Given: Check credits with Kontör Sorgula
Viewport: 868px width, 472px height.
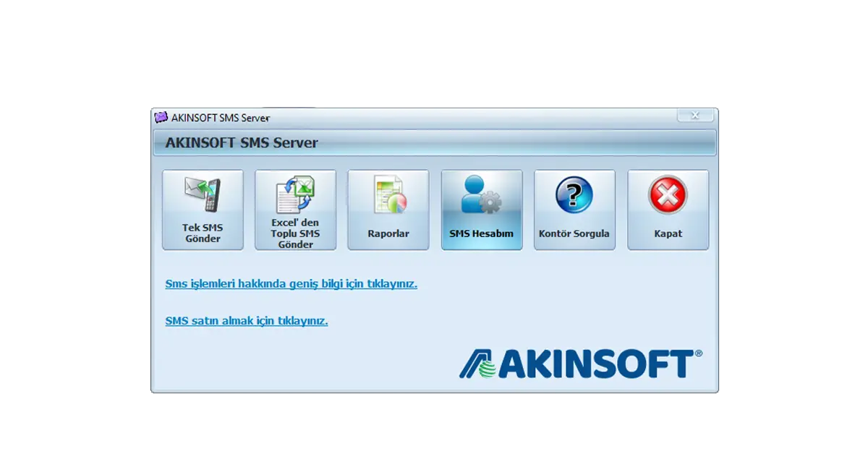Looking at the screenshot, I should pyautogui.click(x=574, y=210).
